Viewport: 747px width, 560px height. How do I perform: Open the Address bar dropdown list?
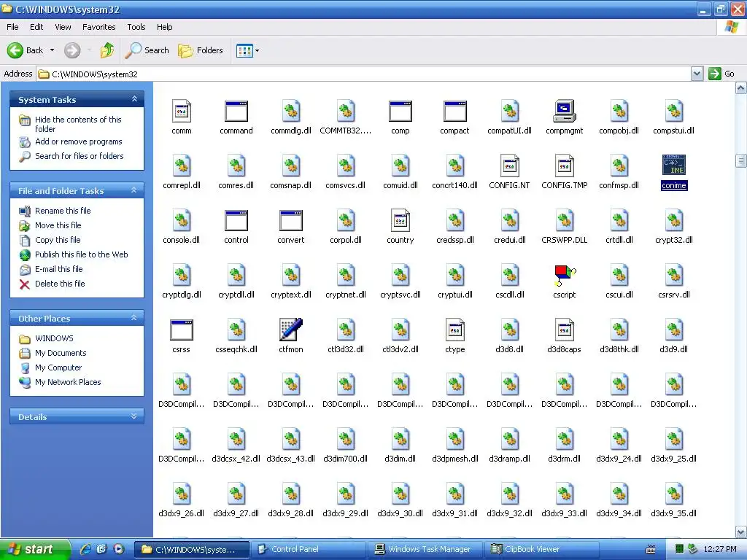pos(697,74)
